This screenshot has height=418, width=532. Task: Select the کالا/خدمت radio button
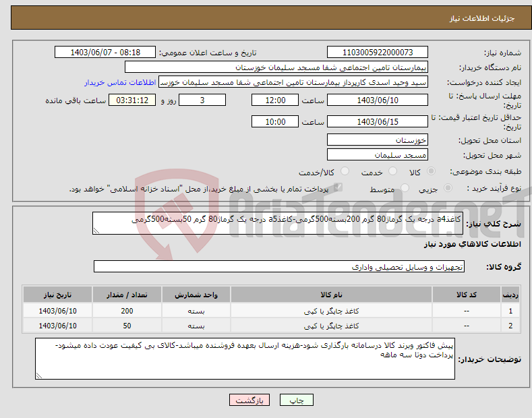[345, 171]
